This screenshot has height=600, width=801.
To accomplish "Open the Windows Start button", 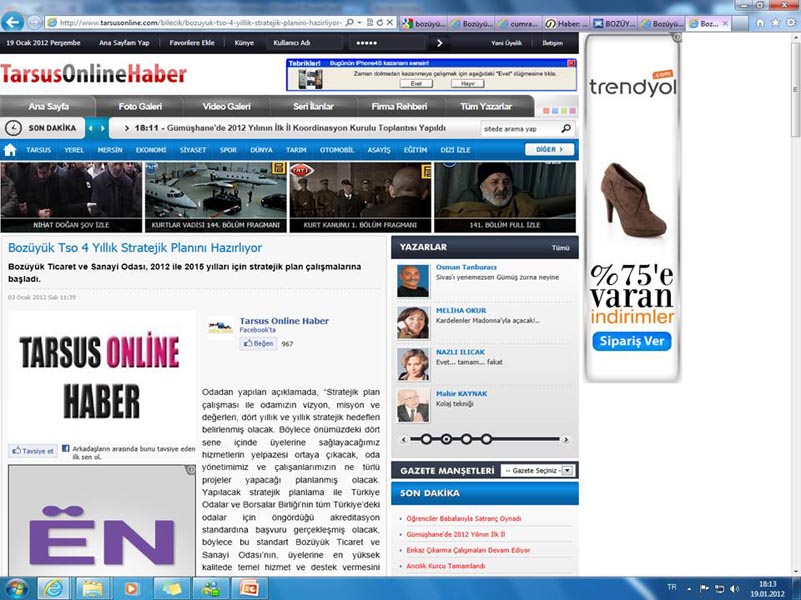I will [x=16, y=589].
